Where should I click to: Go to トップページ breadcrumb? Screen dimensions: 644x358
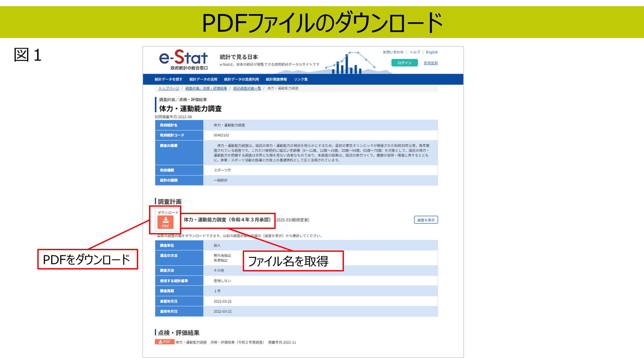169,88
